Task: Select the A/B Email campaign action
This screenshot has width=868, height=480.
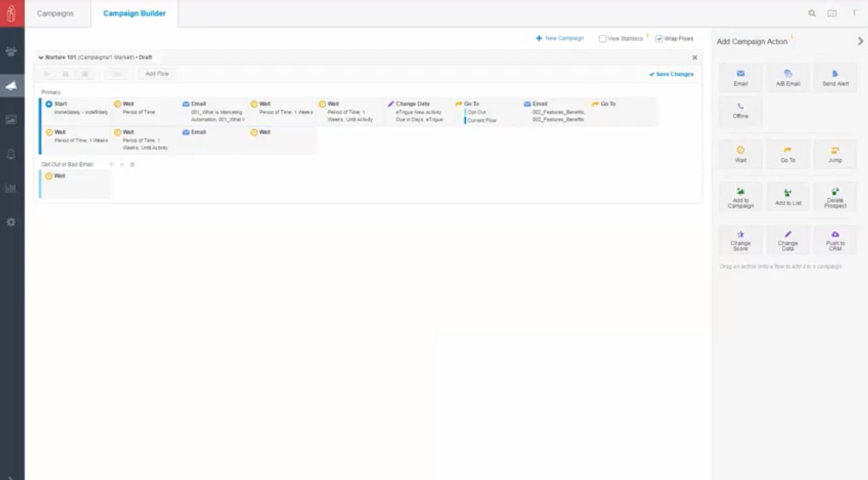Action: click(x=788, y=78)
